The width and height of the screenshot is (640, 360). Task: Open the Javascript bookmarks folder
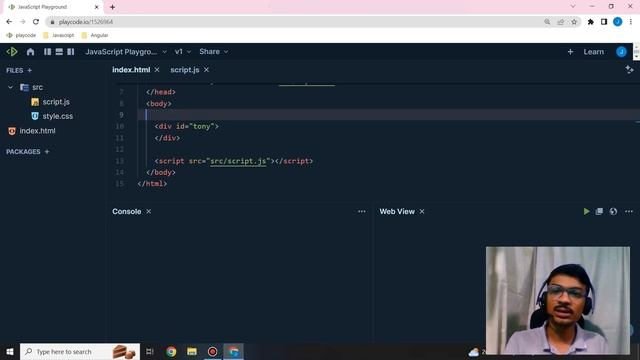click(59, 36)
